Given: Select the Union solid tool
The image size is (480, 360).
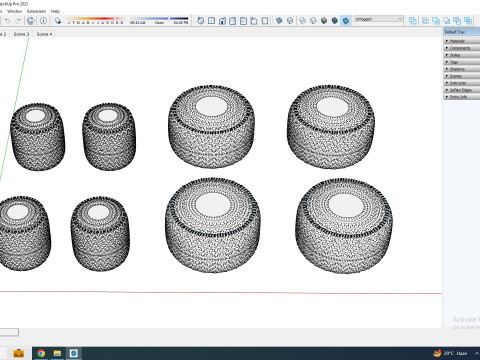Looking at the screenshot, I should point(436,21).
